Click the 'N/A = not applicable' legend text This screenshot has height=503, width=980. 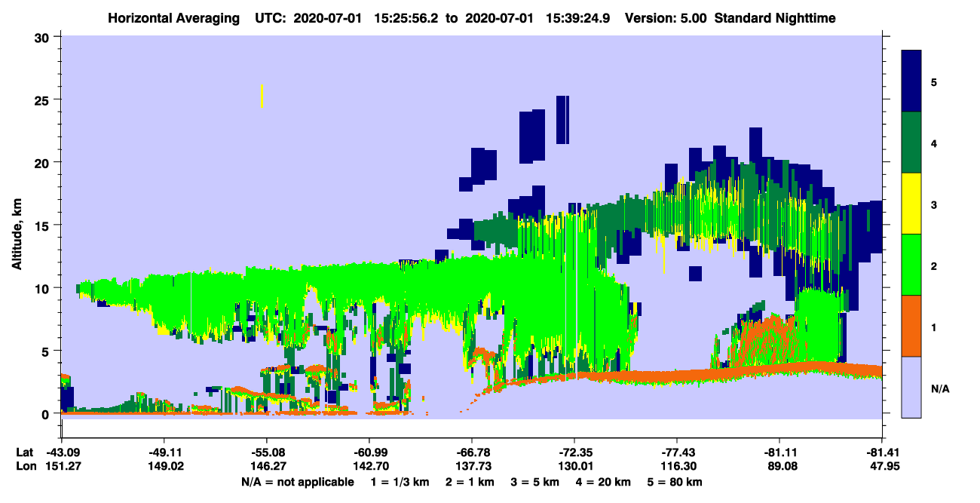point(298,482)
